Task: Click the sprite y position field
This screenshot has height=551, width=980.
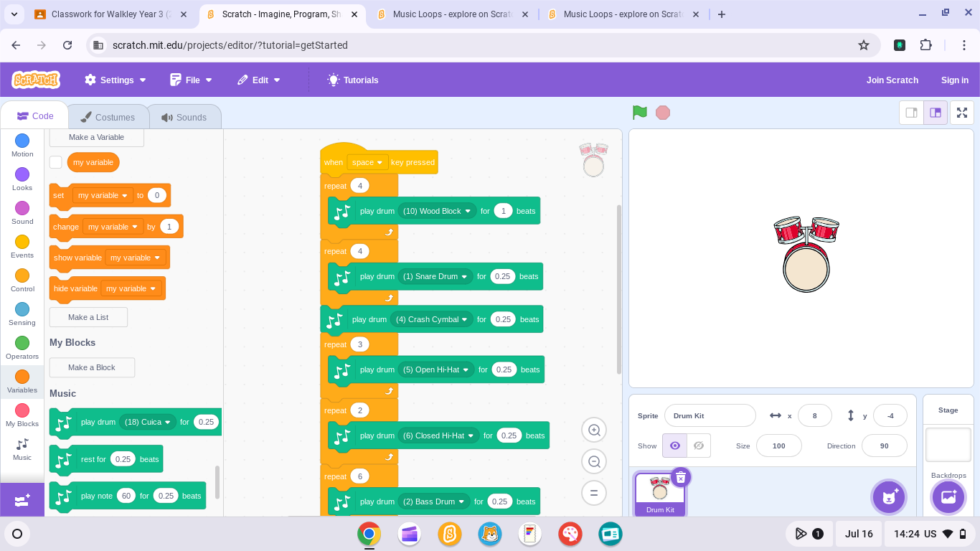Action: 890,415
